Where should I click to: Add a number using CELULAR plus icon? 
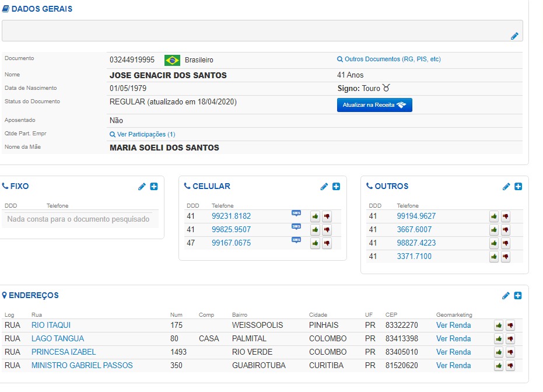[x=337, y=187]
